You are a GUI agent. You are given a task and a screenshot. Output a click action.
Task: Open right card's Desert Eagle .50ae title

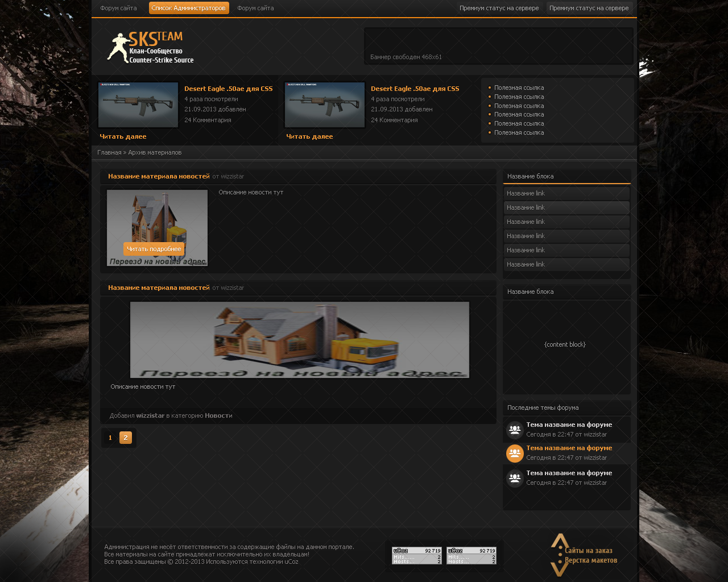pos(415,89)
